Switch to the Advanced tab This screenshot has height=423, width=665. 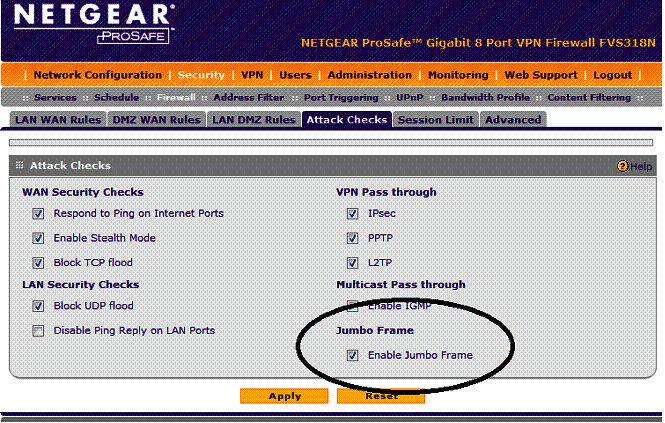point(513,120)
